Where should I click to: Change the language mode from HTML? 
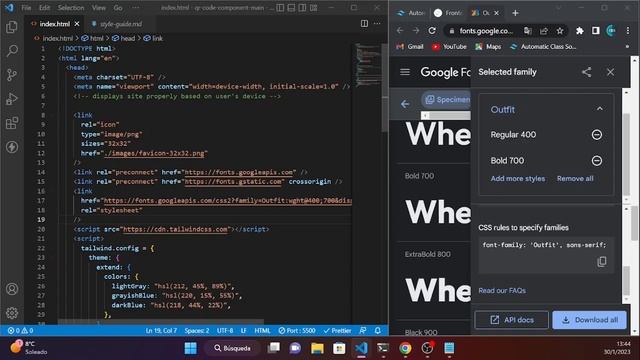tap(262, 330)
